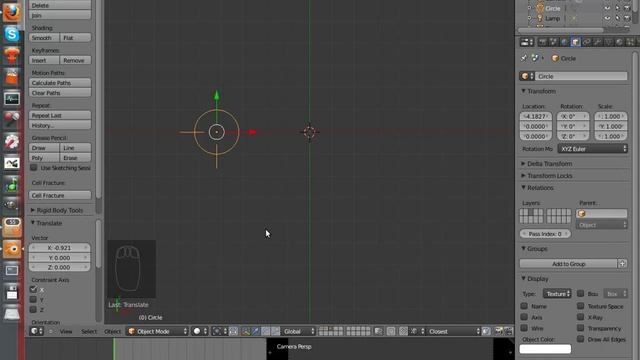Expand the Rigid Body Tools panel

pyautogui.click(x=57, y=211)
